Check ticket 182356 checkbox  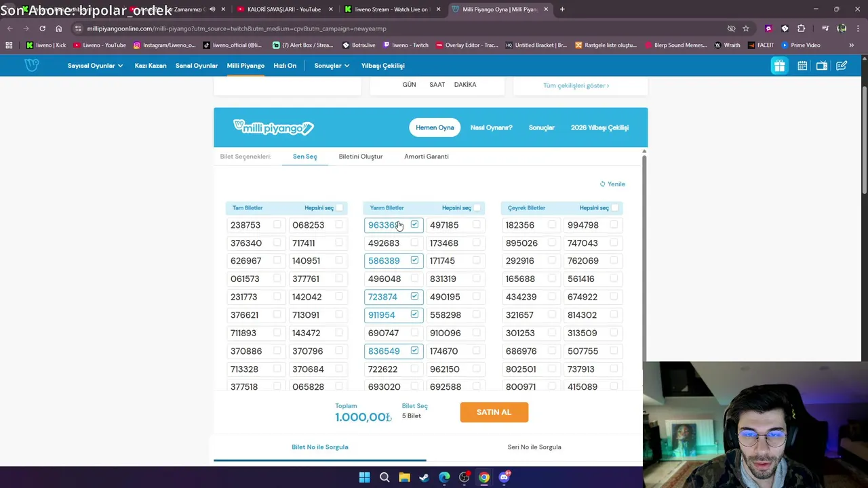tap(552, 224)
